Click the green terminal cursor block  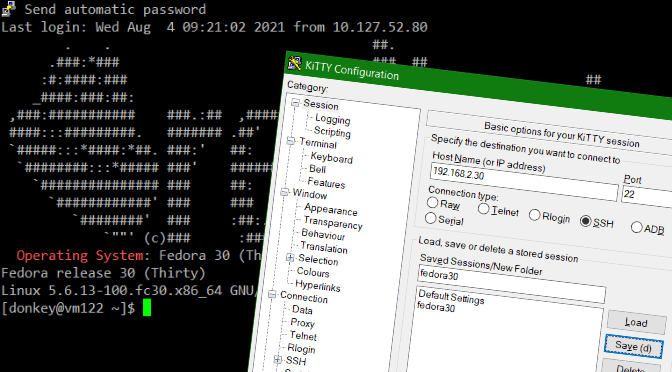(x=147, y=308)
